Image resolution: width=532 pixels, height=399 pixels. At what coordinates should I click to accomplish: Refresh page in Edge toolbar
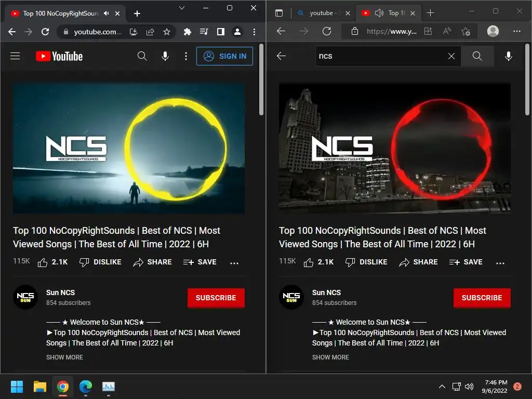(327, 32)
